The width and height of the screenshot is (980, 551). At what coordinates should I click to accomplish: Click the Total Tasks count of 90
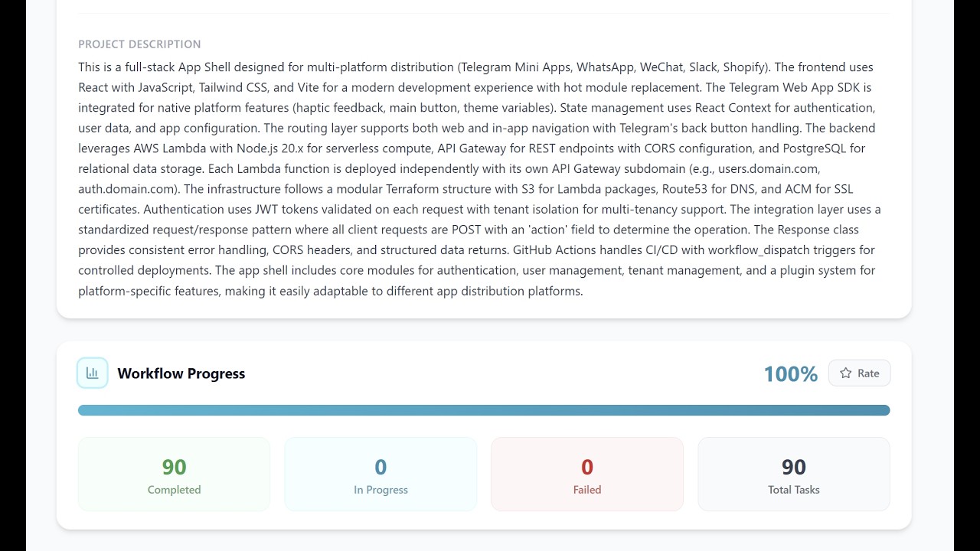794,467
